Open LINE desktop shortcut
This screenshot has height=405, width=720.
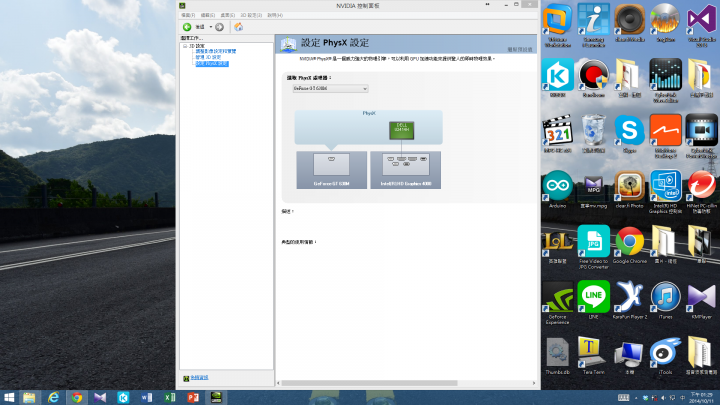[x=593, y=300]
